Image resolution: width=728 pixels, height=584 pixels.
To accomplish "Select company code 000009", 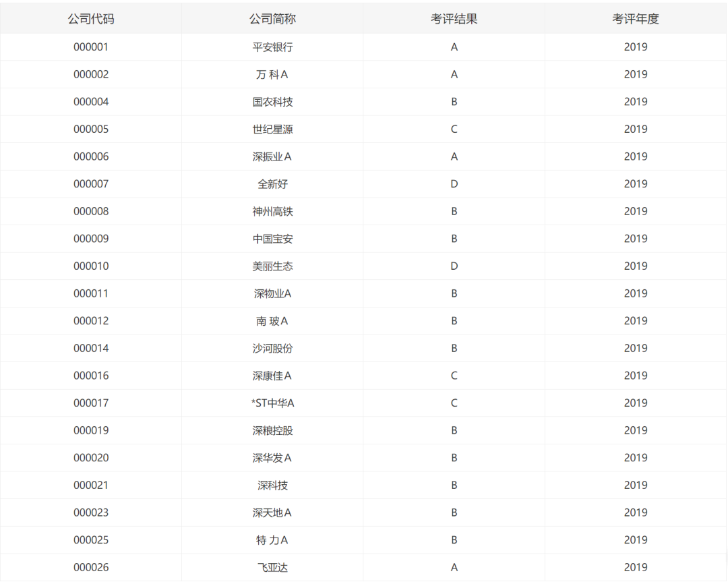I will click(x=91, y=239).
